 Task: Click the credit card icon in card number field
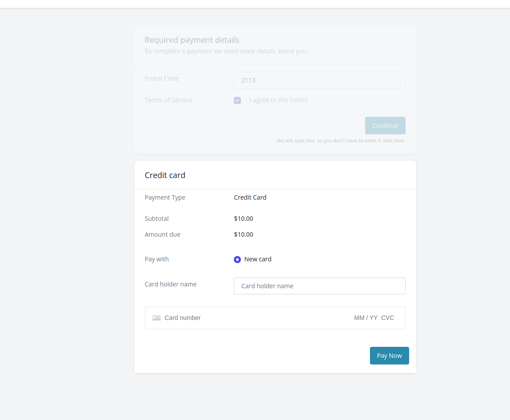tap(156, 318)
